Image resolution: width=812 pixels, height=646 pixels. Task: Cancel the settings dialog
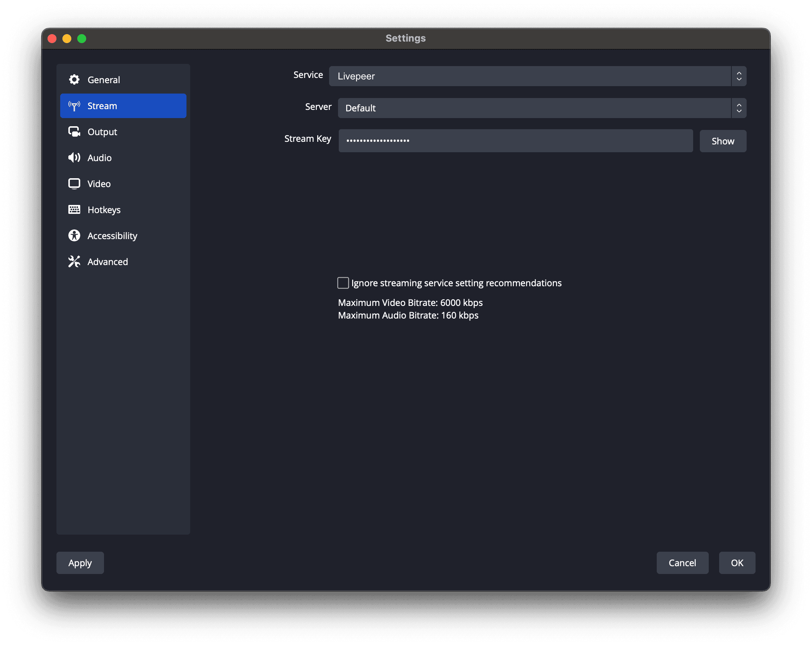coord(682,563)
